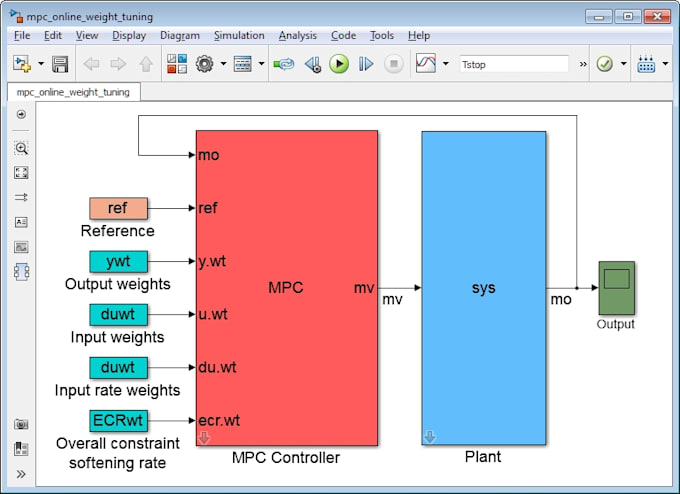This screenshot has height=494, width=680.
Task: Select the Annotation text tool
Action: 21,222
